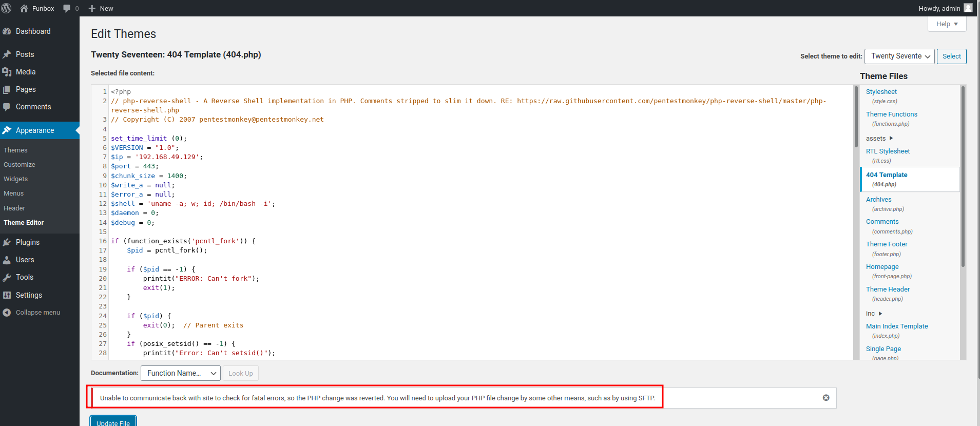Click the Plugins menu label

point(28,242)
